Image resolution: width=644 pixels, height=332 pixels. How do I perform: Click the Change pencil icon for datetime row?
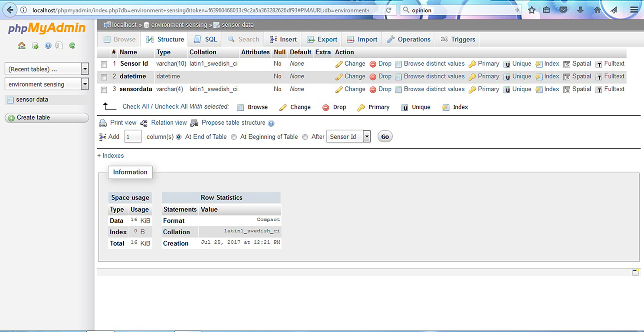(x=339, y=77)
